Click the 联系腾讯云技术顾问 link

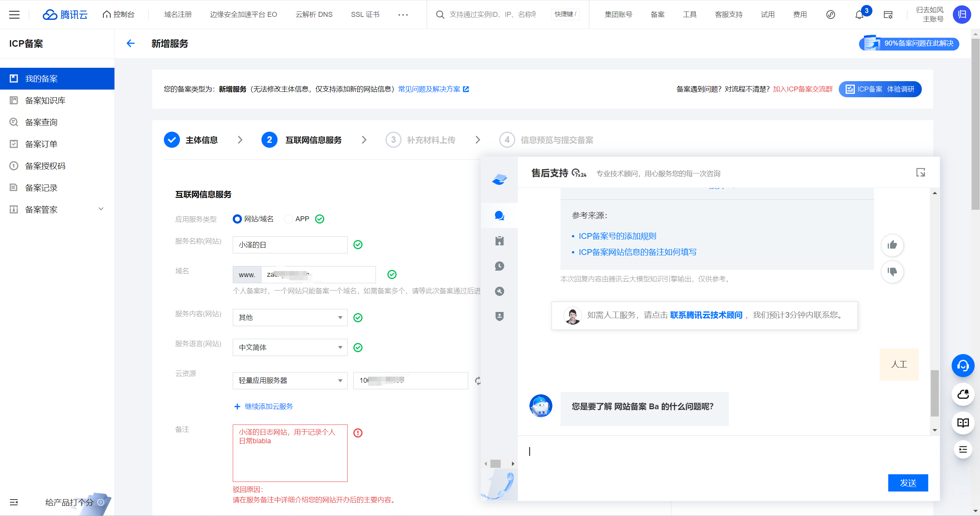pos(706,315)
